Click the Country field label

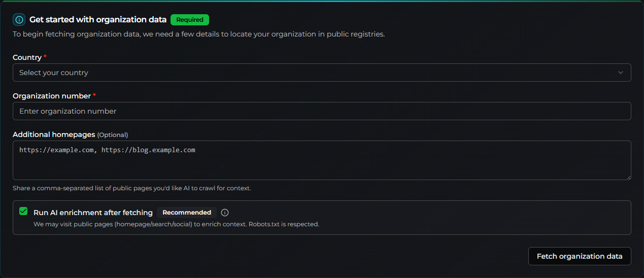pos(27,57)
